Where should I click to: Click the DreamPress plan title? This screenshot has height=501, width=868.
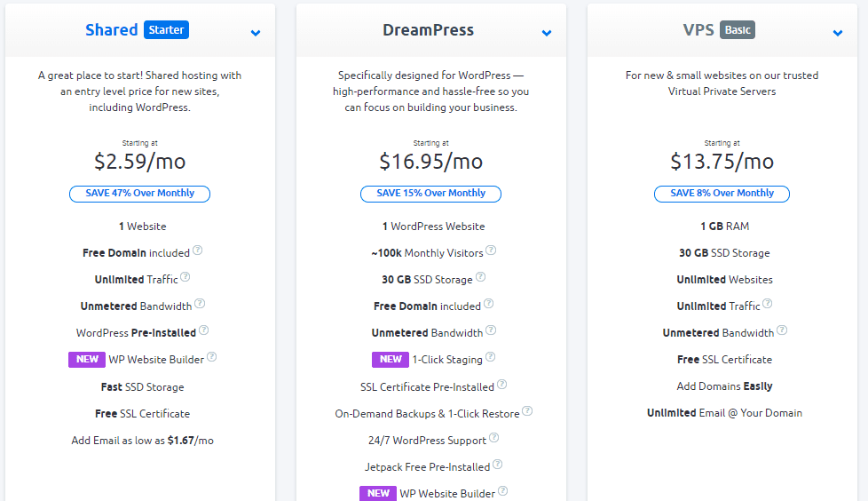tap(428, 30)
